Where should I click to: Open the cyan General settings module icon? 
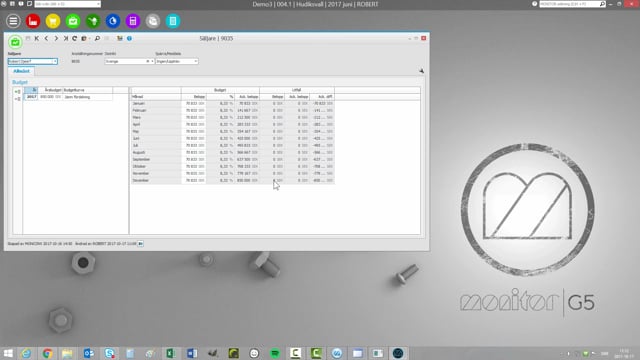point(173,21)
